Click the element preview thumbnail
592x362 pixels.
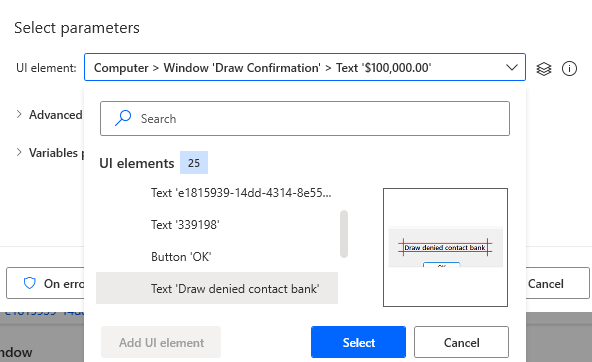point(445,247)
